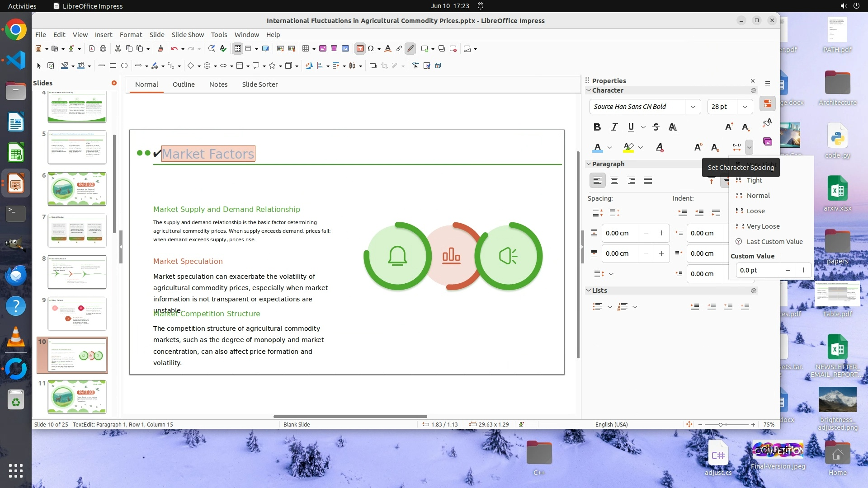The image size is (868, 488).
Task: Click justified alignment icon
Action: tap(648, 180)
